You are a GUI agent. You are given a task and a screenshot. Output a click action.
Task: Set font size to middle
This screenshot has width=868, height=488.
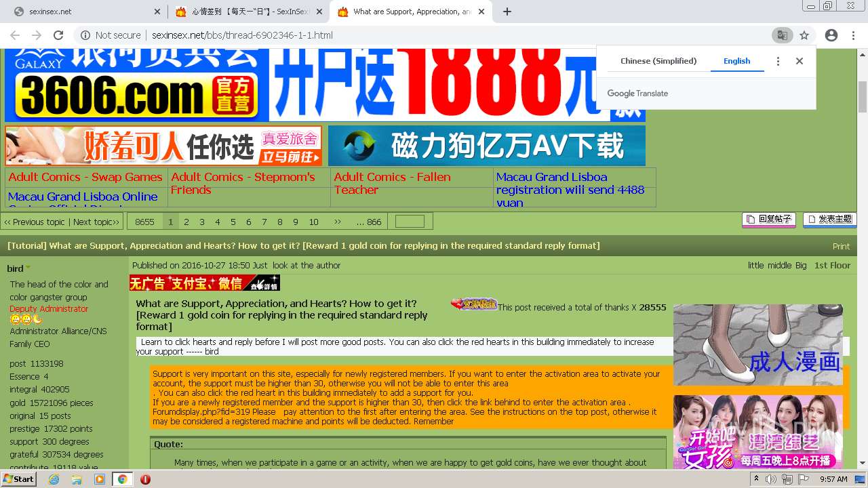coord(779,266)
